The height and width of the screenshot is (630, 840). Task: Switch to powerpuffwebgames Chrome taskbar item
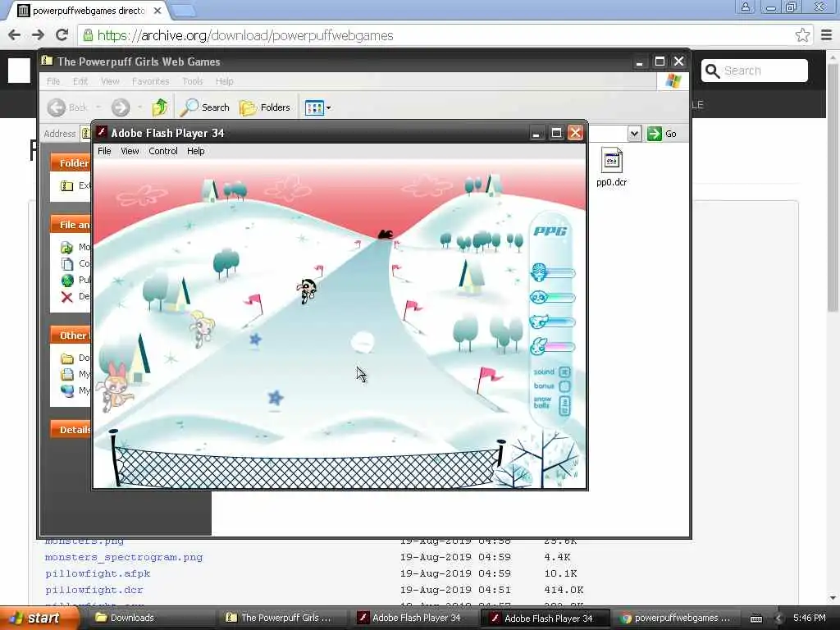(676, 618)
